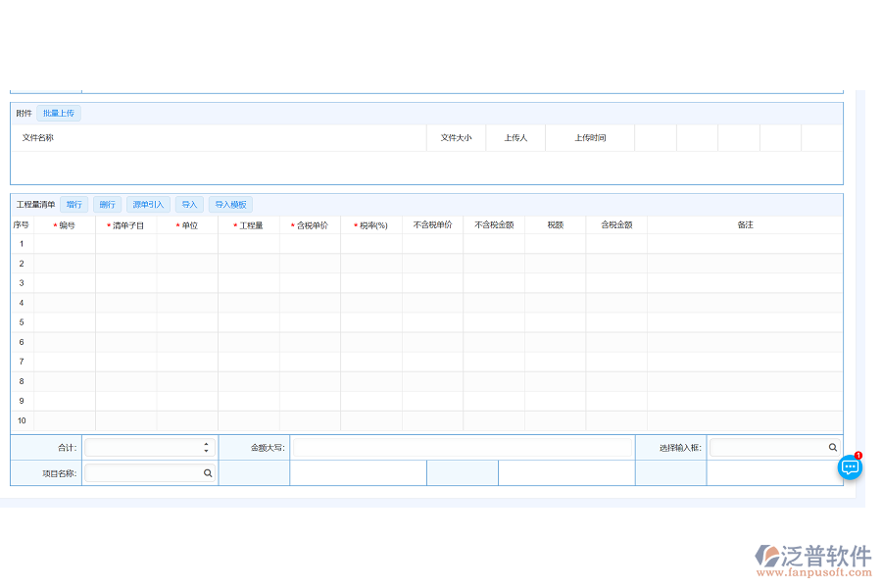Screen dimensions: 882x588
Task: Select the 源单引入 source import function
Action: (148, 204)
